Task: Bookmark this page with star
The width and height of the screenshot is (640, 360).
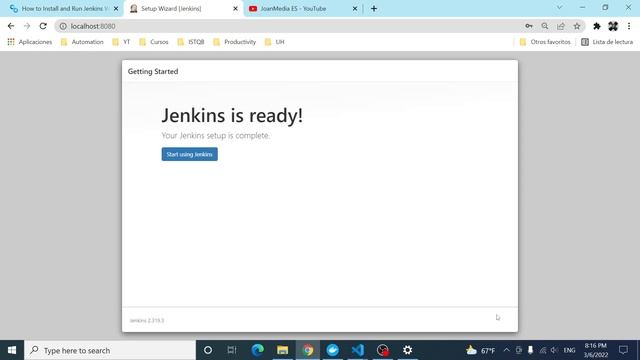Action: [x=577, y=26]
